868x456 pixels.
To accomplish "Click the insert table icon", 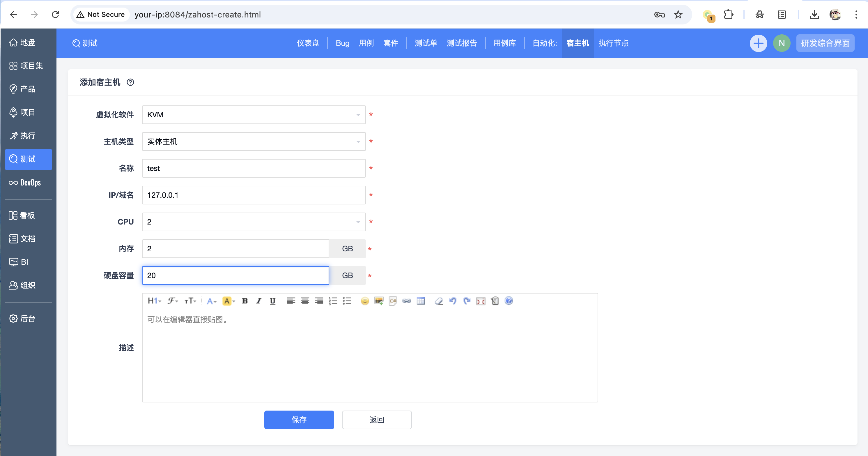I will [421, 301].
